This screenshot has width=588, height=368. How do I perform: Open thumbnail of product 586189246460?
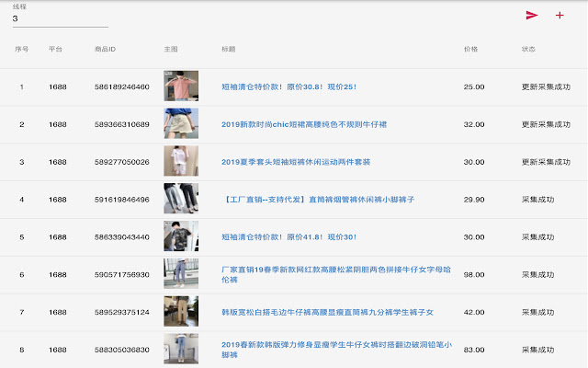tap(181, 86)
